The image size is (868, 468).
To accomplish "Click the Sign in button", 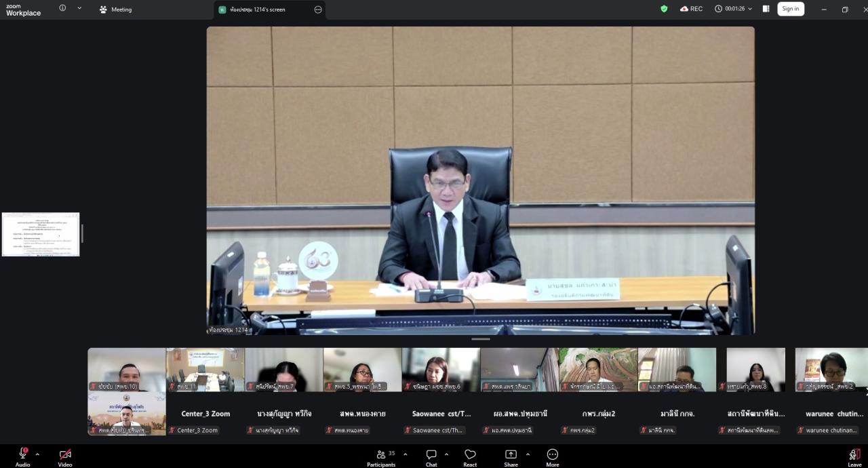I will click(791, 9).
